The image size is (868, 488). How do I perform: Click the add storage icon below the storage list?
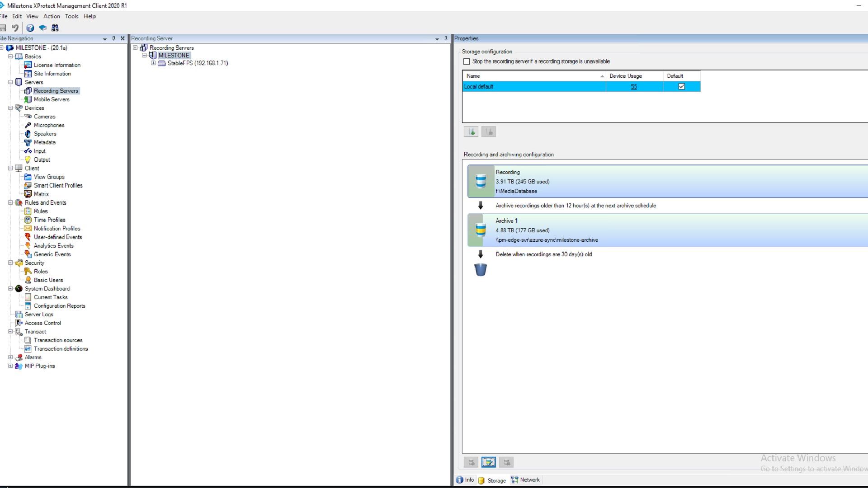[x=471, y=131]
